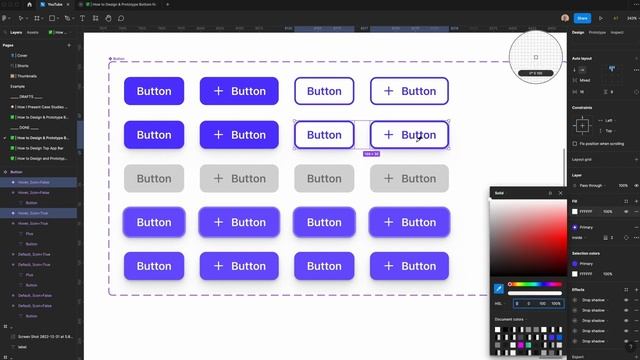This screenshot has width=640, height=360.
Task: Adjust the rainbow hue slider
Action: pyautogui.click(x=535, y=284)
